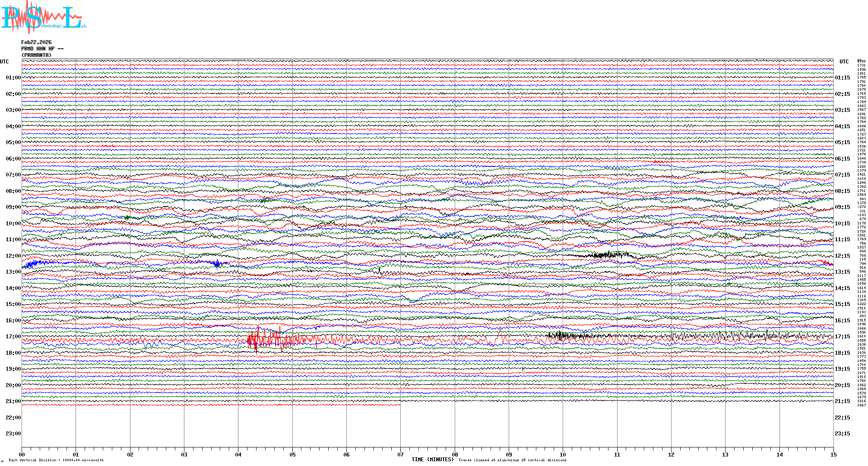Click the left 12:00 hour label
This screenshot has height=466, width=868.
[13, 256]
